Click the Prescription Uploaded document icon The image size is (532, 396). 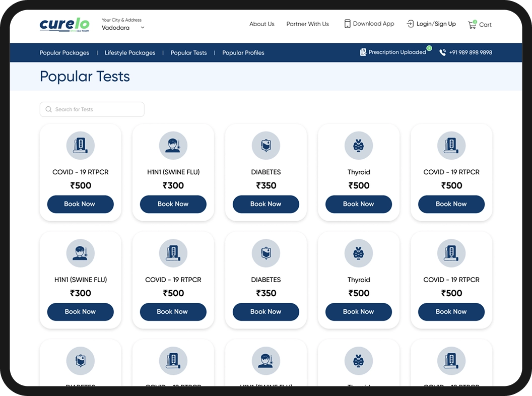(x=363, y=52)
